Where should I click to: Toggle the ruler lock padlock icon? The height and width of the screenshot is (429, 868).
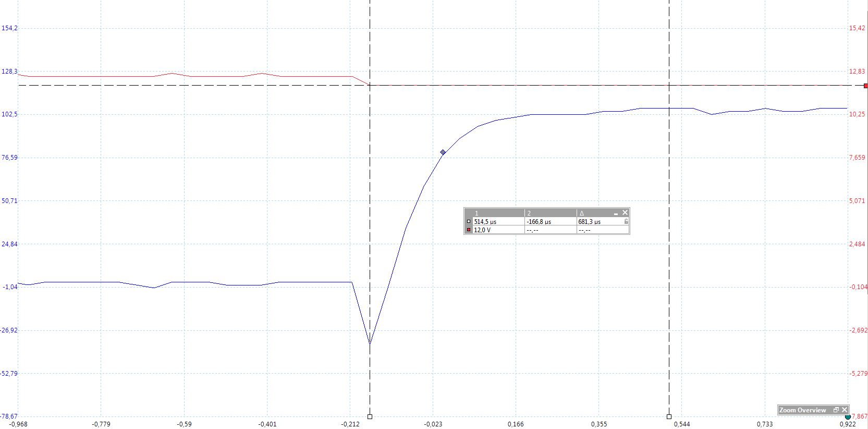tap(626, 222)
